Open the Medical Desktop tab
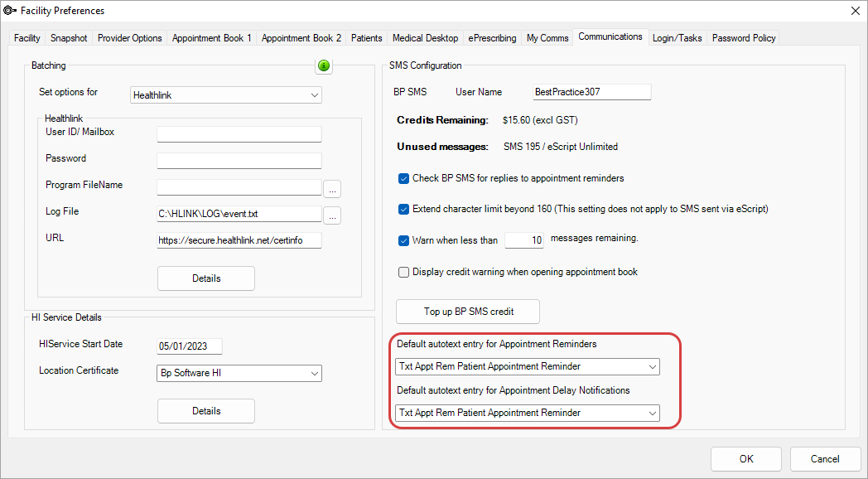The width and height of the screenshot is (868, 479). pyautogui.click(x=425, y=38)
